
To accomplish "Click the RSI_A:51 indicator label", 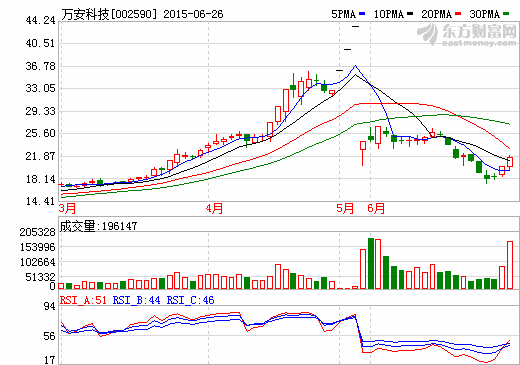I will click(83, 300).
